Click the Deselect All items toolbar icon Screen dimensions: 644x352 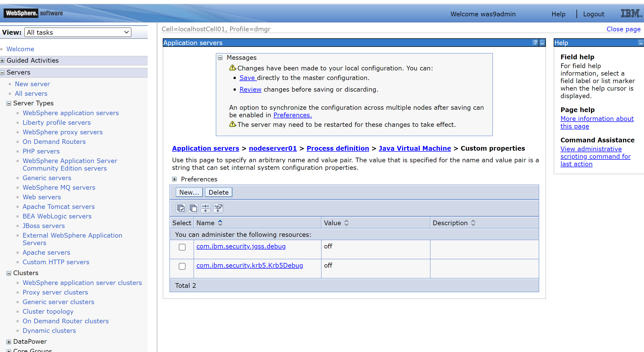(193, 208)
